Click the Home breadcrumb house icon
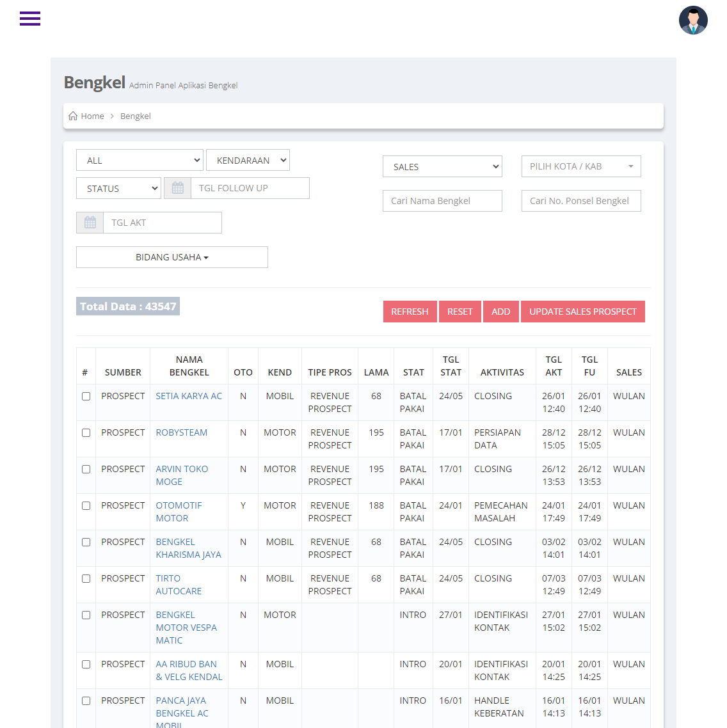The width and height of the screenshot is (727, 728). coord(73,116)
